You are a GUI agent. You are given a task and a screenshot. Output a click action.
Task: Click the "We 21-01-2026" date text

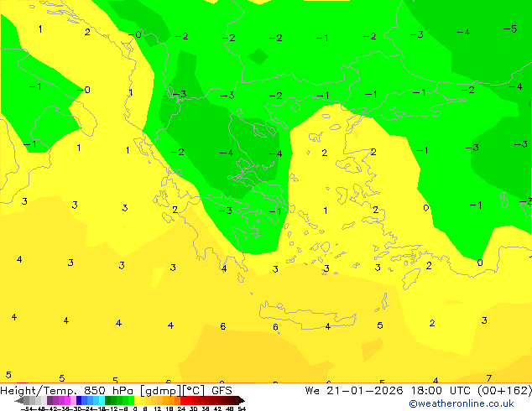click(354, 390)
